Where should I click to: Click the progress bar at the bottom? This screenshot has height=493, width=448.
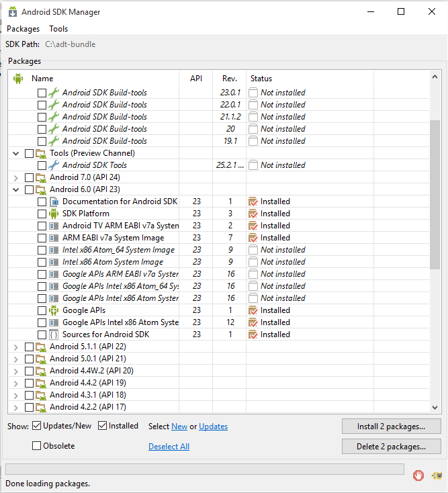click(x=205, y=469)
